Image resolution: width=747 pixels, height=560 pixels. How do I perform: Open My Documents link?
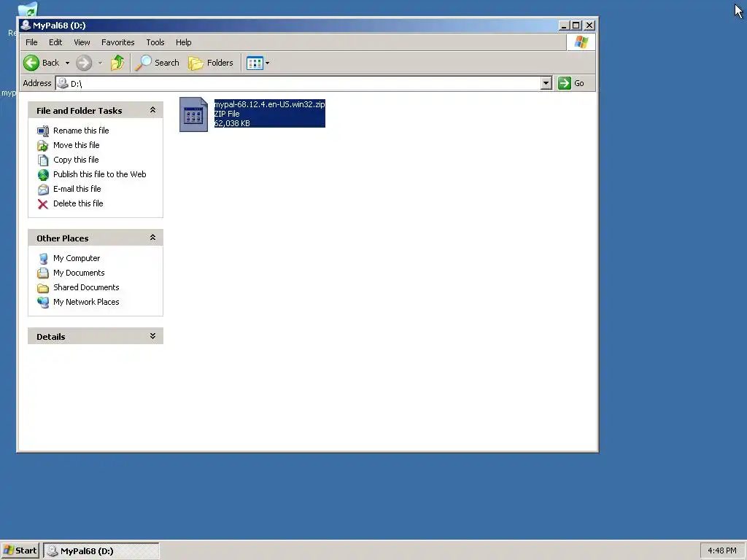click(79, 273)
